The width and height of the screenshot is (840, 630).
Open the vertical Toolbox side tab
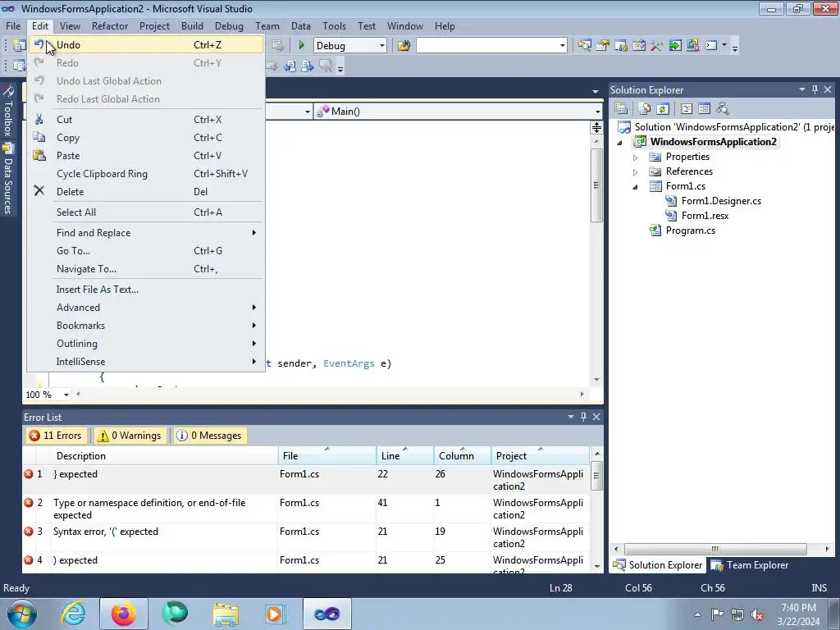[x=8, y=112]
